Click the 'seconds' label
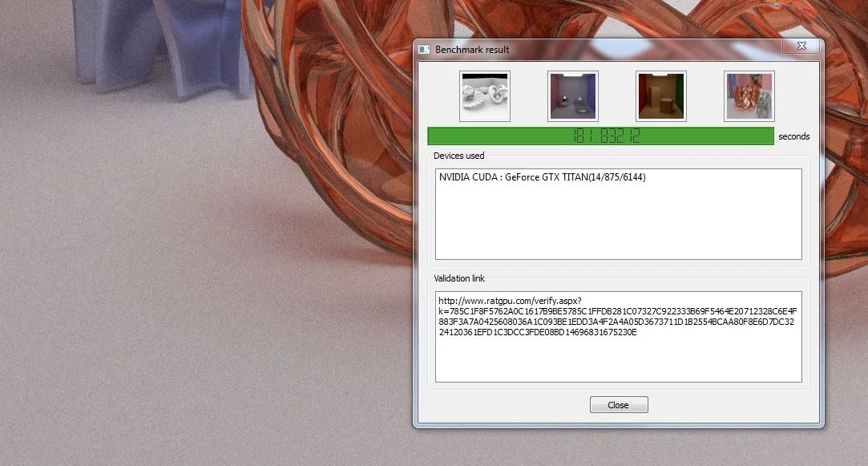 tap(793, 136)
